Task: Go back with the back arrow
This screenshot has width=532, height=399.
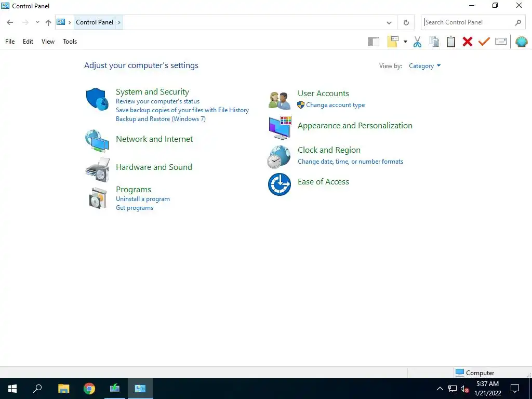Action: click(10, 22)
